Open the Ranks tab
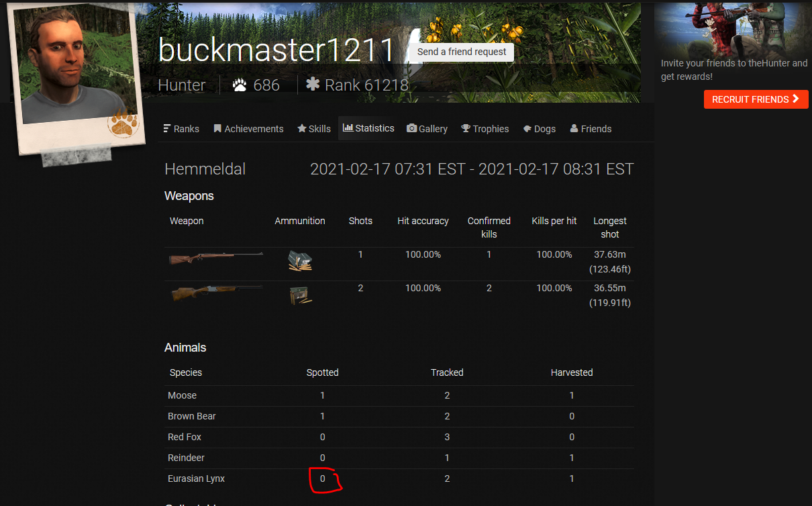Screen dimensions: 812x506 pyautogui.click(x=181, y=129)
